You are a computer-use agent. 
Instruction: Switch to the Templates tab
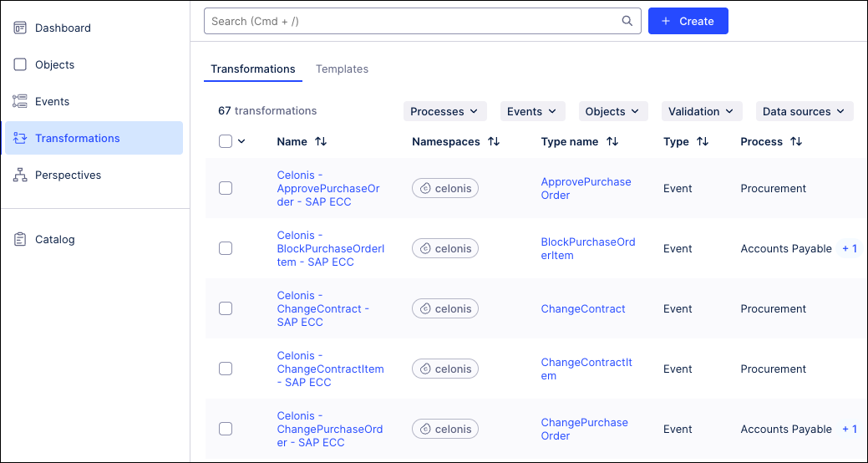(x=342, y=69)
